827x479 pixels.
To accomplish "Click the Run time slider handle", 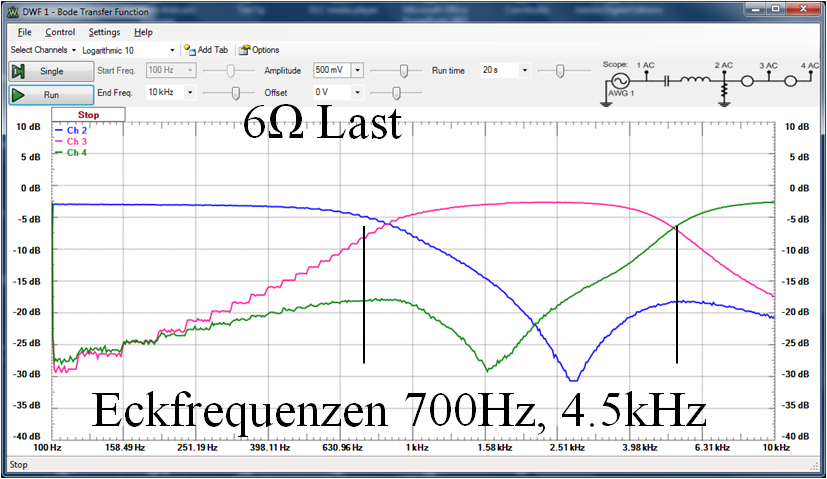I will click(559, 71).
